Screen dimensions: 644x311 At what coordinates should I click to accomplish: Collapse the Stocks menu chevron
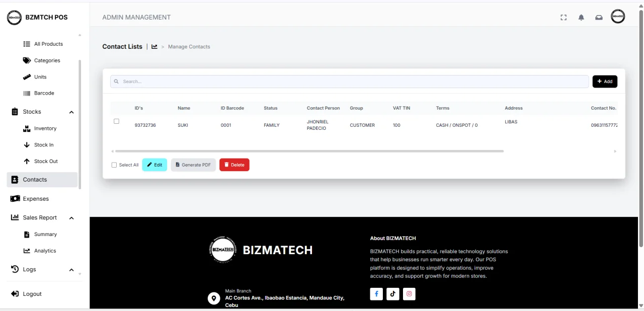pos(71,112)
